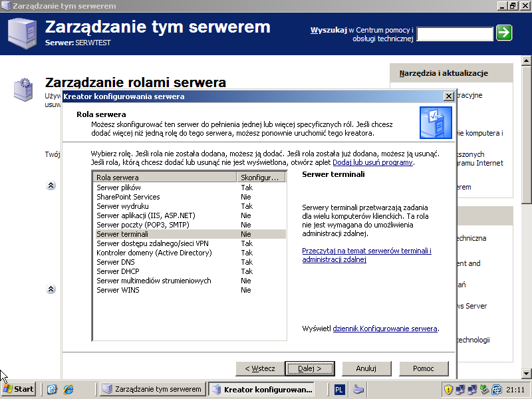Click the green-arrow safely remove hardware tray icon
Image resolution: width=532 pixels, height=399 pixels.
484,390
